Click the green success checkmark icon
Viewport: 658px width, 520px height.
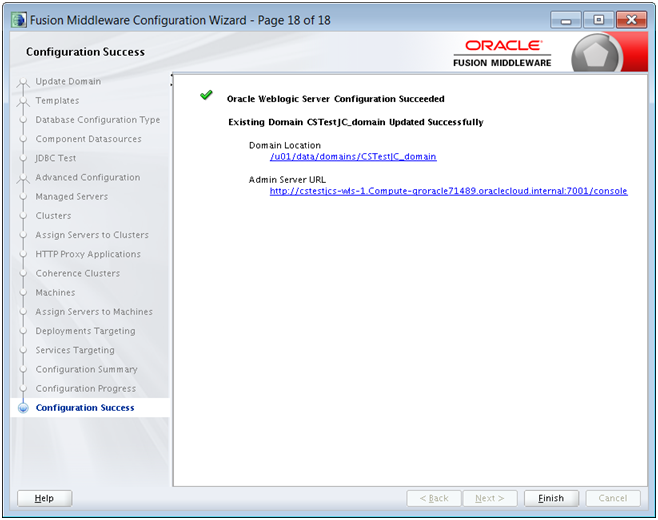click(206, 95)
